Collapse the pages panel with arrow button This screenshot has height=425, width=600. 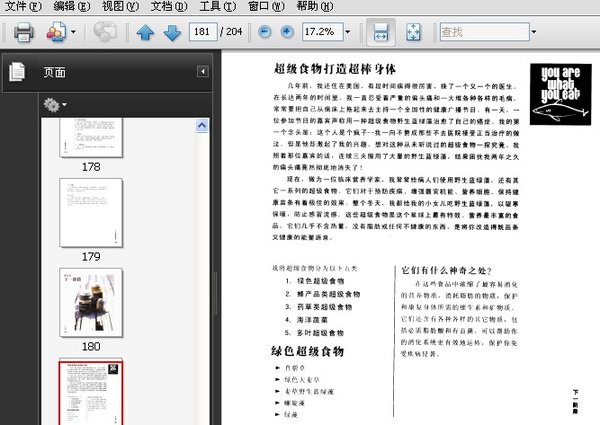click(x=203, y=72)
